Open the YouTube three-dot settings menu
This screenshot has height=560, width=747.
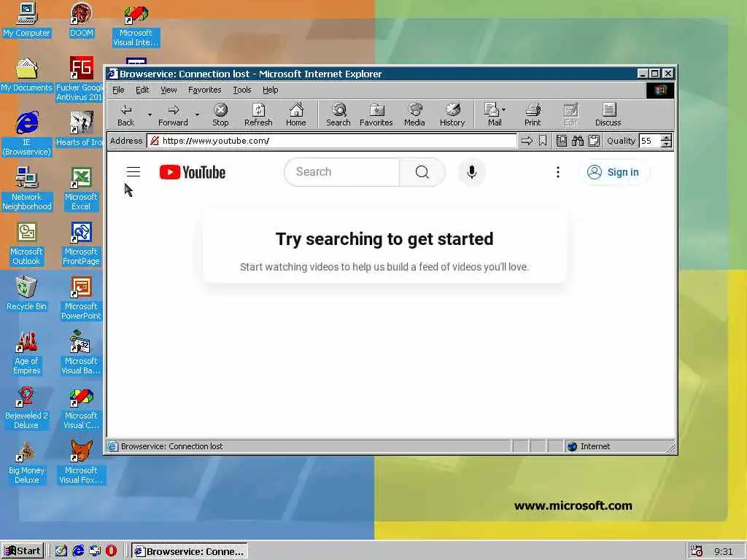(558, 172)
